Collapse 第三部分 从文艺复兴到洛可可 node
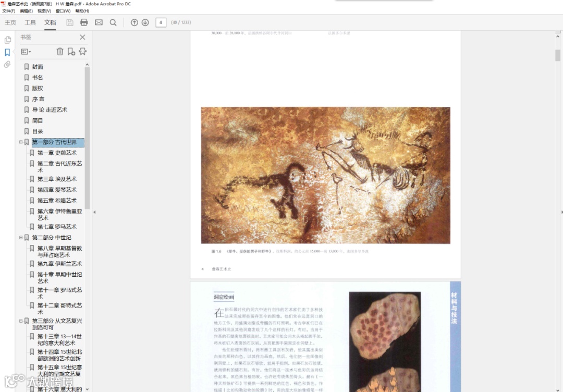563x392 pixels. tap(21, 321)
